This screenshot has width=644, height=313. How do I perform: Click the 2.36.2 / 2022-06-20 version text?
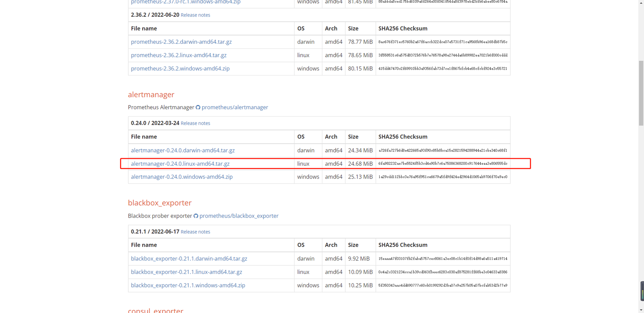pyautogui.click(x=155, y=15)
